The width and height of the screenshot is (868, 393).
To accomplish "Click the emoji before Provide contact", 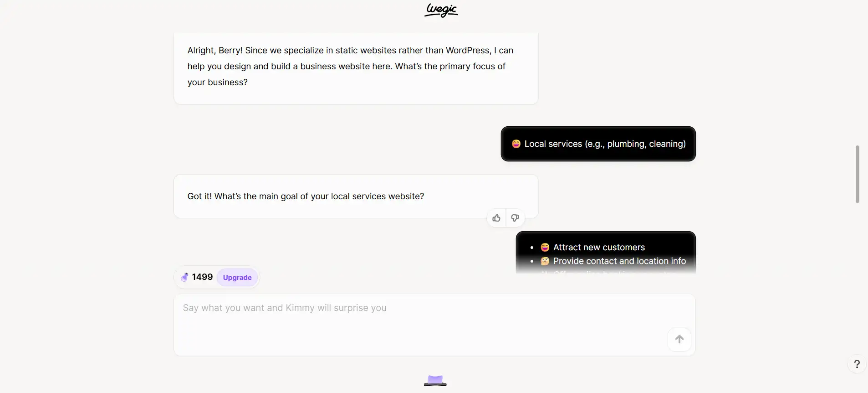I will (545, 261).
